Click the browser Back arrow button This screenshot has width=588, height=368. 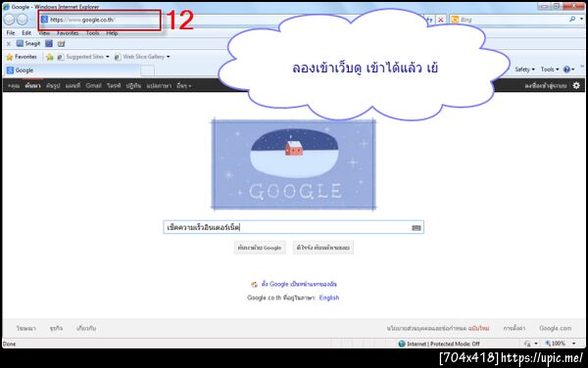(10, 20)
